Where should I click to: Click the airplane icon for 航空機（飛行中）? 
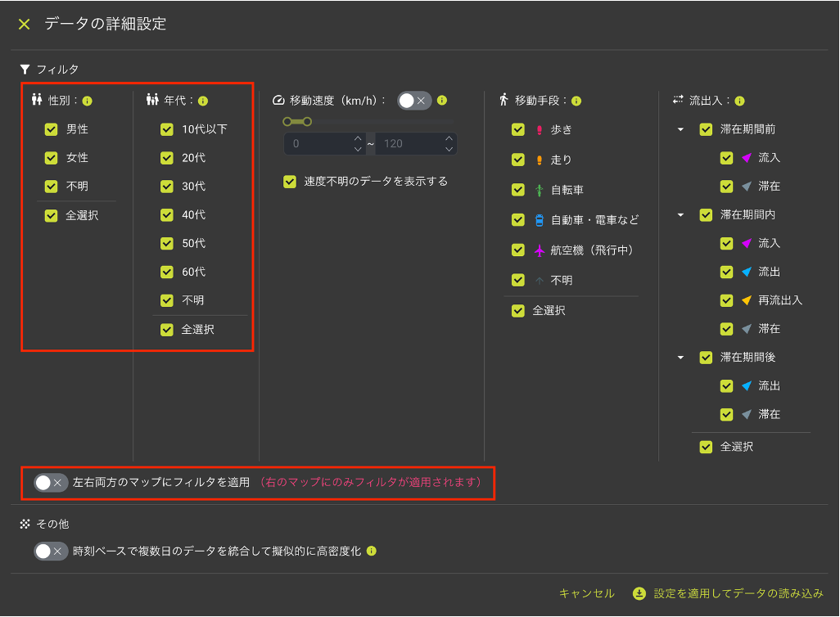539,250
